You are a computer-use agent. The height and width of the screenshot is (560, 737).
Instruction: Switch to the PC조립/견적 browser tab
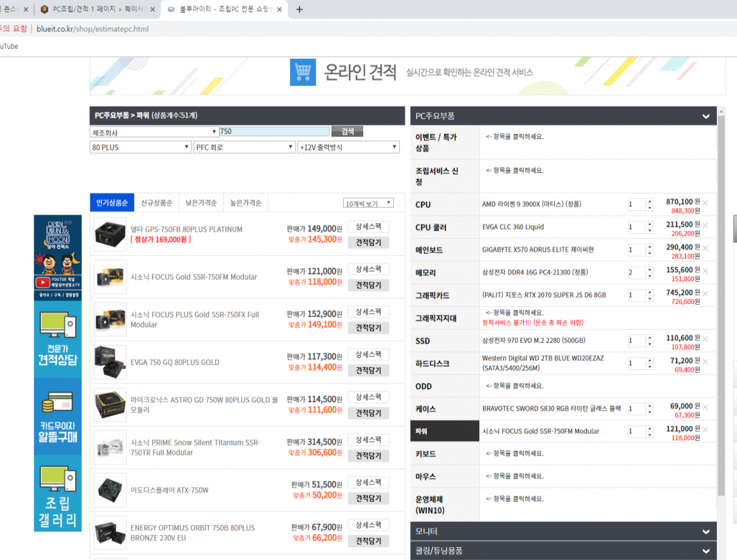coord(97,9)
